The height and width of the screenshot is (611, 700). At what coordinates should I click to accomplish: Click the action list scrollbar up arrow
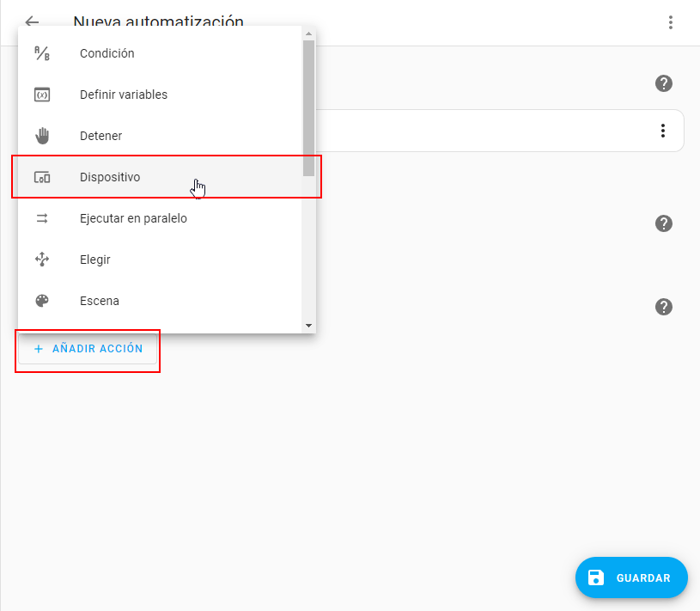(308, 33)
